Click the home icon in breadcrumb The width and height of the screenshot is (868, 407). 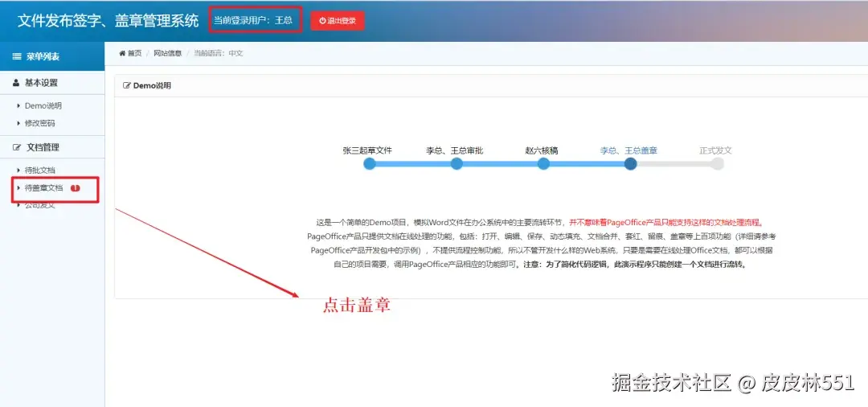tap(122, 53)
